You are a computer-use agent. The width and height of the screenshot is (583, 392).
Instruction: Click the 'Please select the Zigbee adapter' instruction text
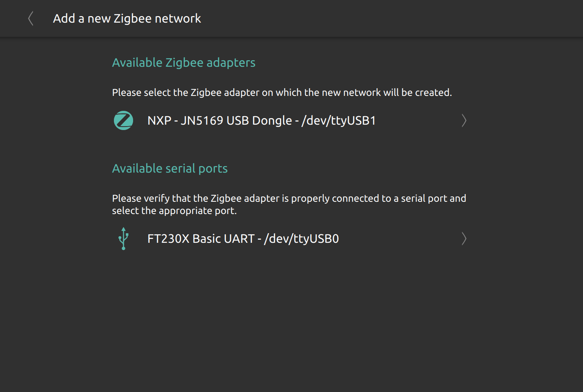[x=282, y=92]
